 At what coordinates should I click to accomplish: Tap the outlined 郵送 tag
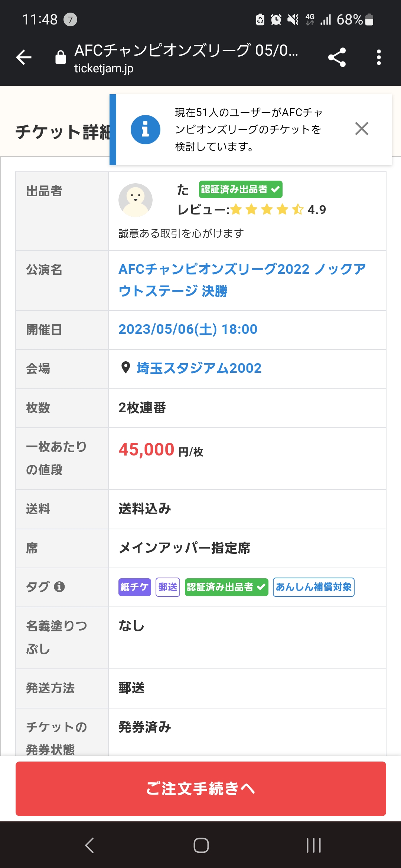(168, 587)
